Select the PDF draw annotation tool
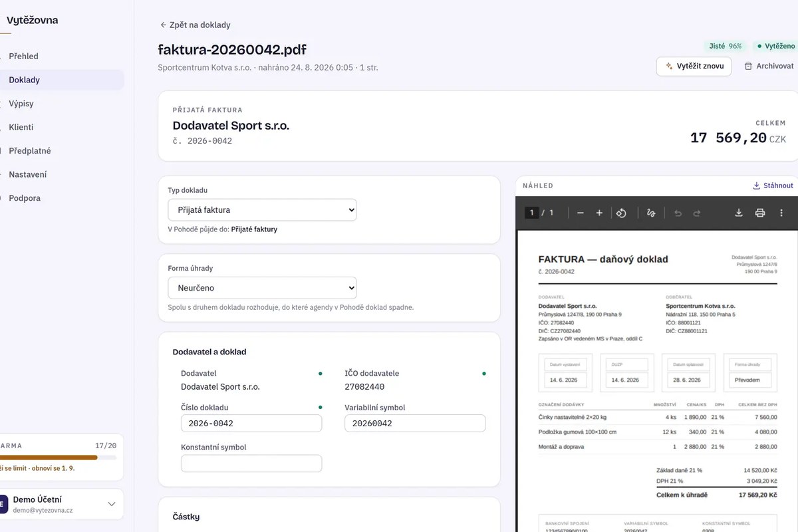Screen dimensions: 798x532 (651, 213)
